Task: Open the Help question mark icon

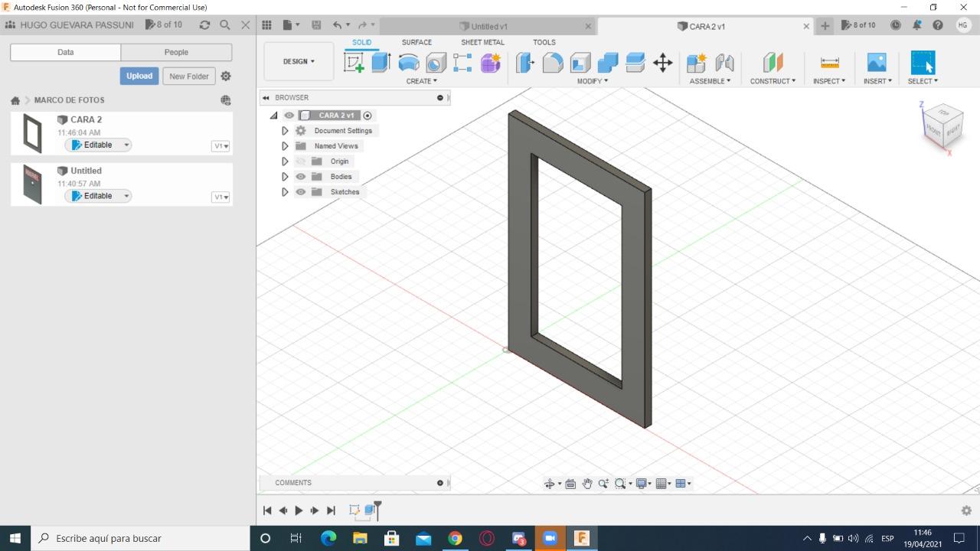Action: click(938, 25)
